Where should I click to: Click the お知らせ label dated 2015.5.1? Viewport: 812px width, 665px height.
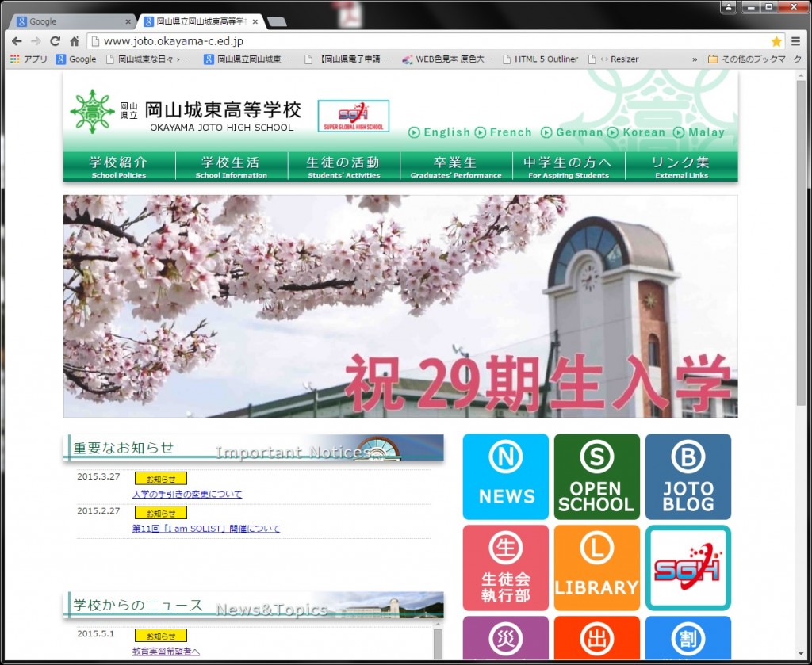161,636
